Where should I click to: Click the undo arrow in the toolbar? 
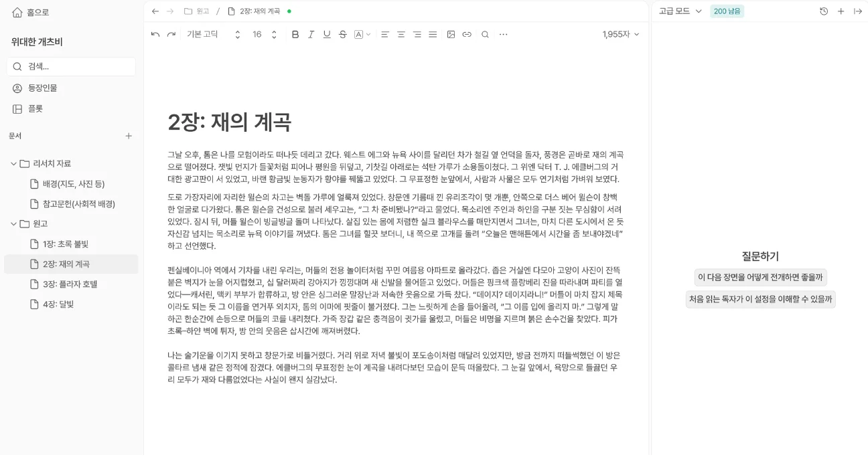pos(155,34)
